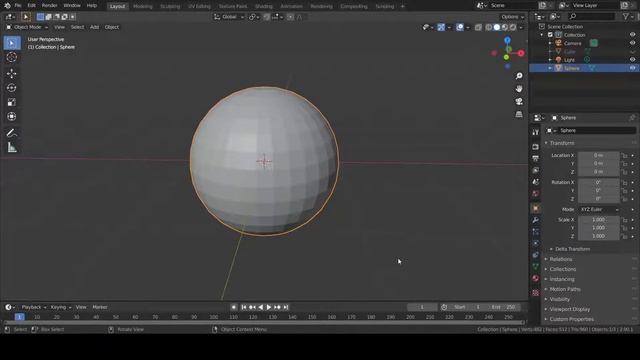The image size is (640, 360).
Task: Choose the Scale tool
Action: (12, 102)
